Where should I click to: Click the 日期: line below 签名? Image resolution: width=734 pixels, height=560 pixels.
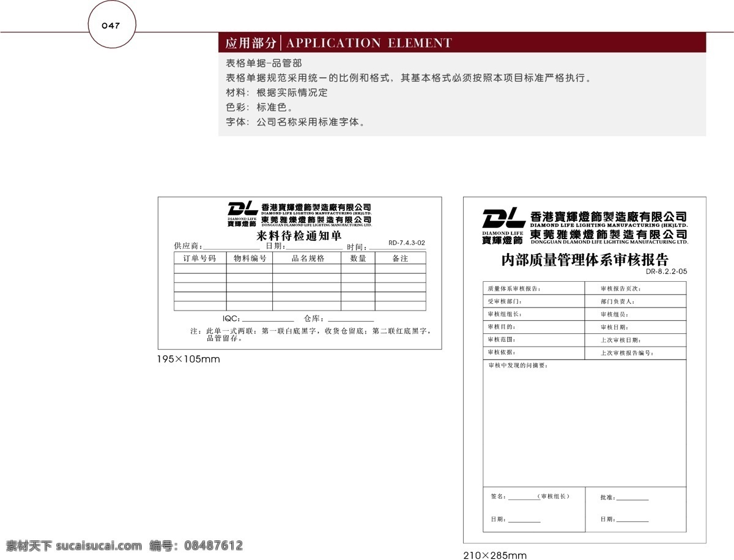point(524,521)
